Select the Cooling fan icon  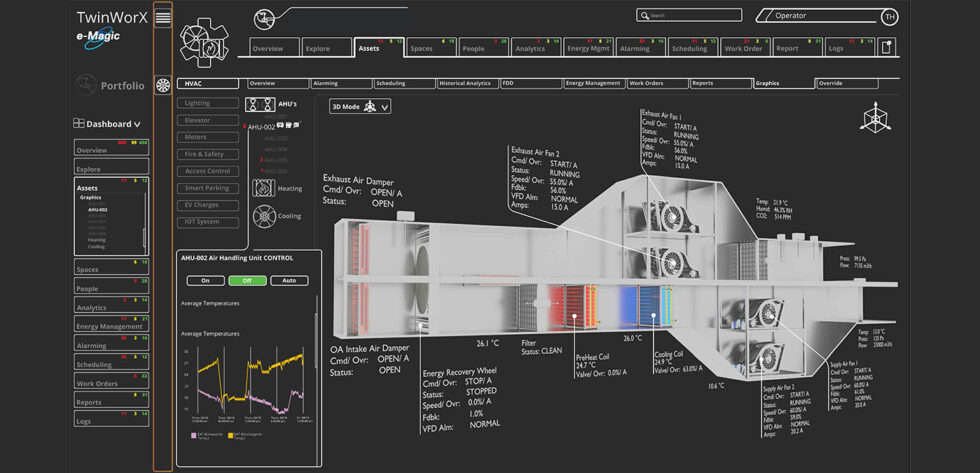pyautogui.click(x=263, y=215)
